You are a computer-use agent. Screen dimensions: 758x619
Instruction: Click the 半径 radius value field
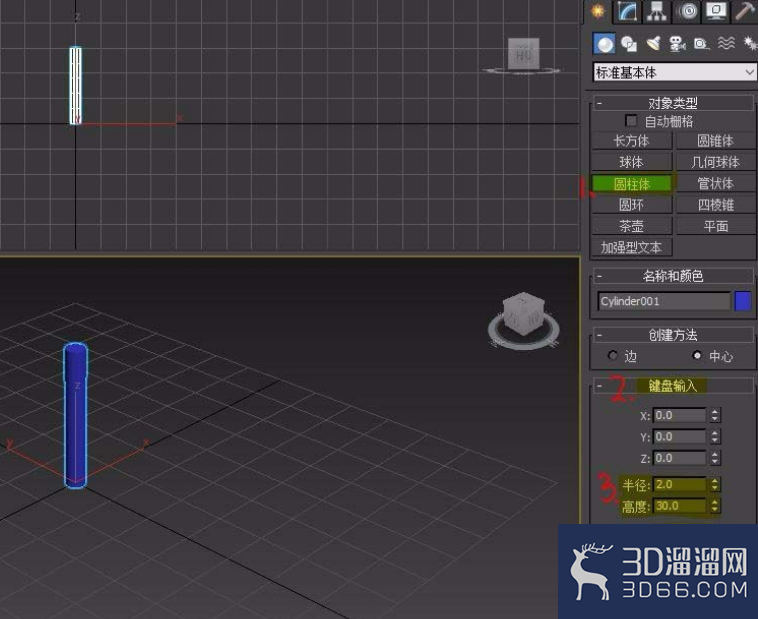[x=679, y=485]
